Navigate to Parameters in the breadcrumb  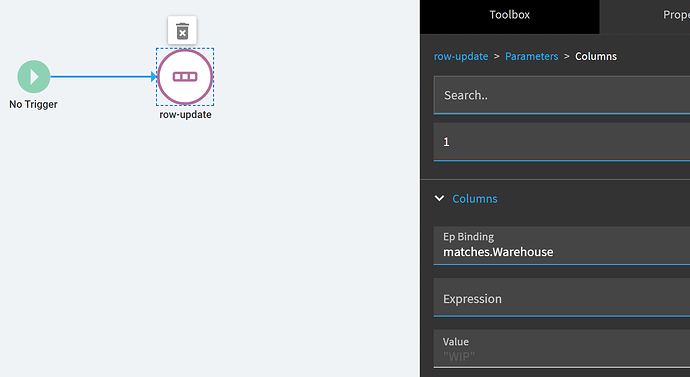(x=531, y=56)
